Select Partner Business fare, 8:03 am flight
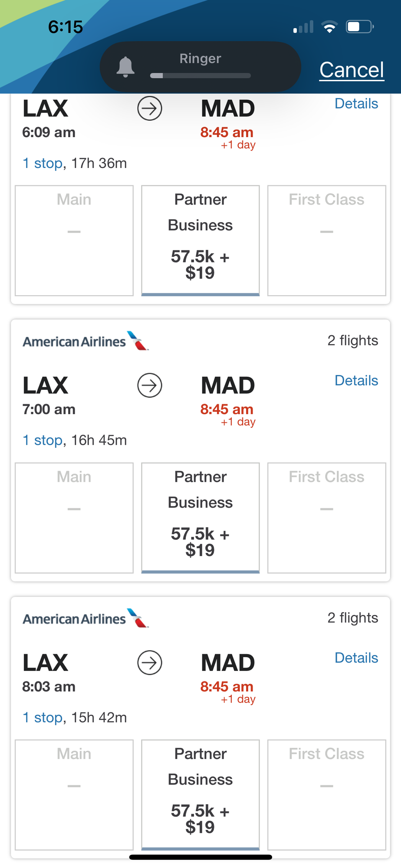This screenshot has width=401, height=868. (x=200, y=795)
